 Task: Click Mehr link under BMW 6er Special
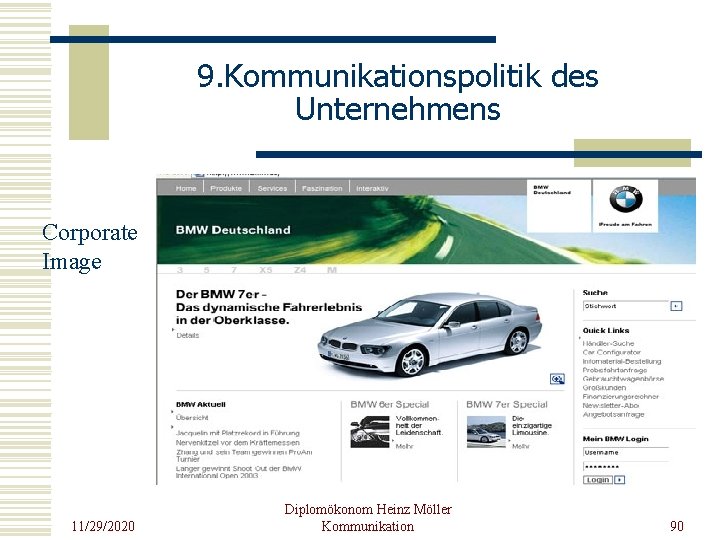point(405,446)
